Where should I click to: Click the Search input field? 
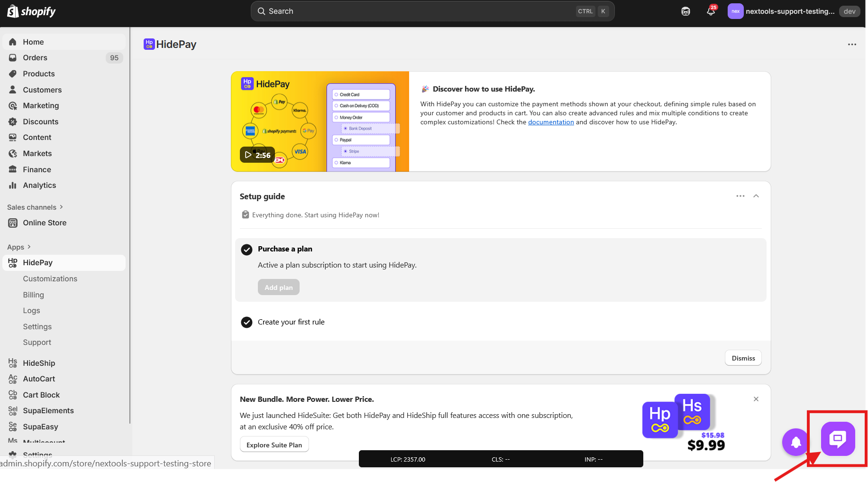point(432,11)
